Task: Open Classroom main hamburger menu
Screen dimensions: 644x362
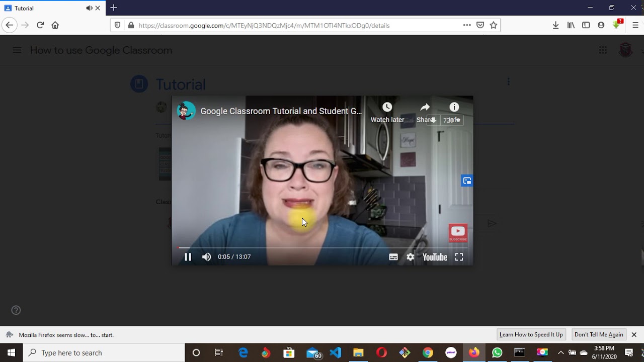Action: (17, 50)
